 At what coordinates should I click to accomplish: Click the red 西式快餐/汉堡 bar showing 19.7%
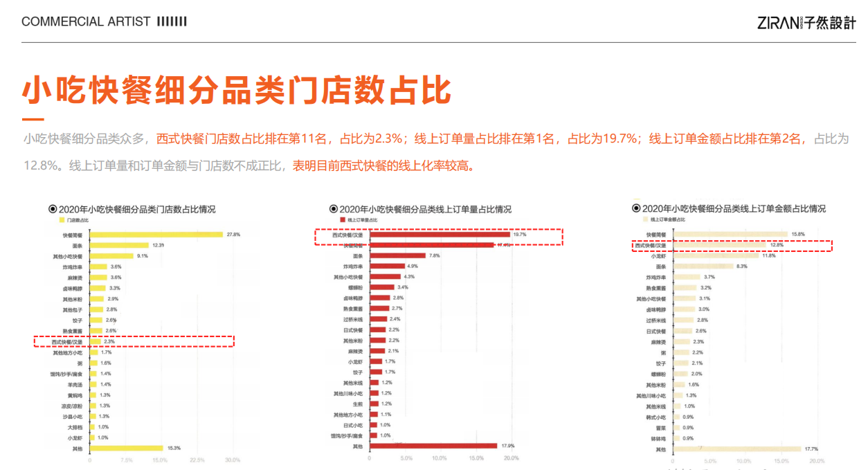pos(440,235)
